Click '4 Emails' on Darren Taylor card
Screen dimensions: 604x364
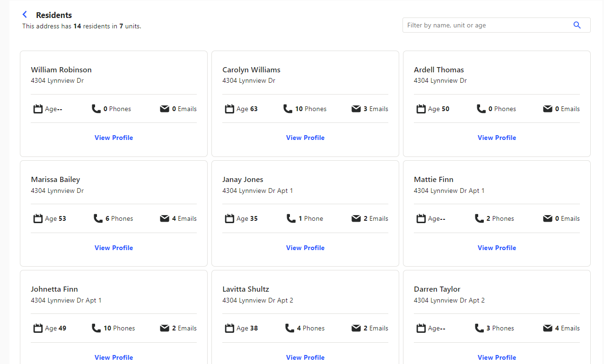568,328
